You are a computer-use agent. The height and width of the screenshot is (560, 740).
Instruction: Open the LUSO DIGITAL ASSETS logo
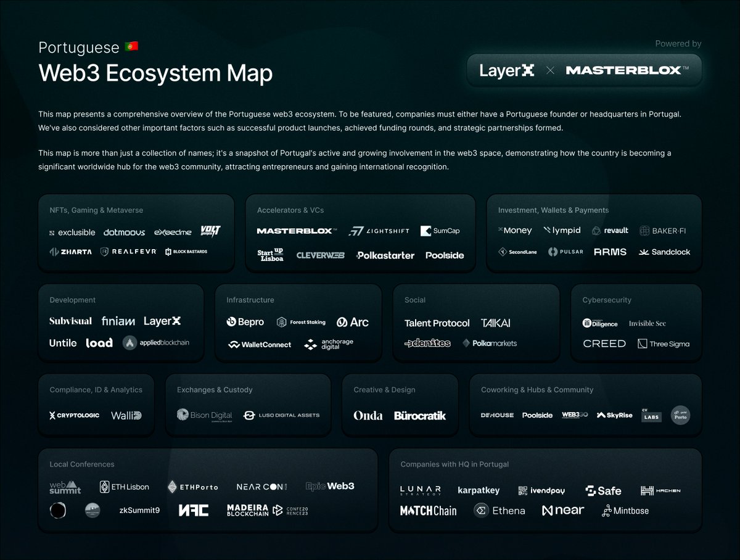pos(281,415)
